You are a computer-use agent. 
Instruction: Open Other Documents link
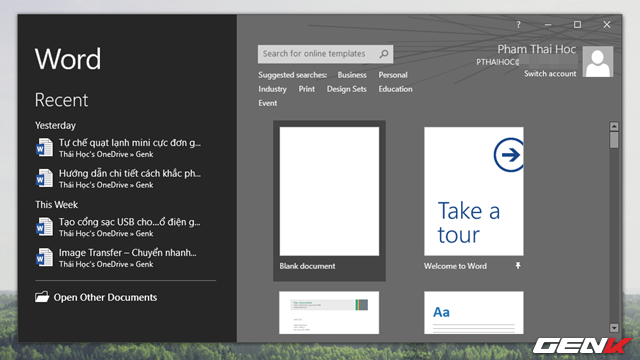pos(105,298)
